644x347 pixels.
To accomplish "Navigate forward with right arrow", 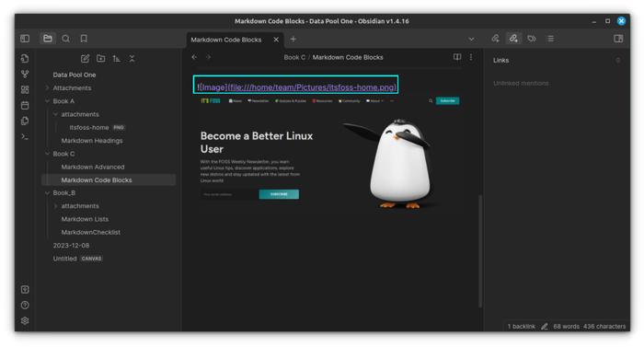I will click(x=209, y=57).
